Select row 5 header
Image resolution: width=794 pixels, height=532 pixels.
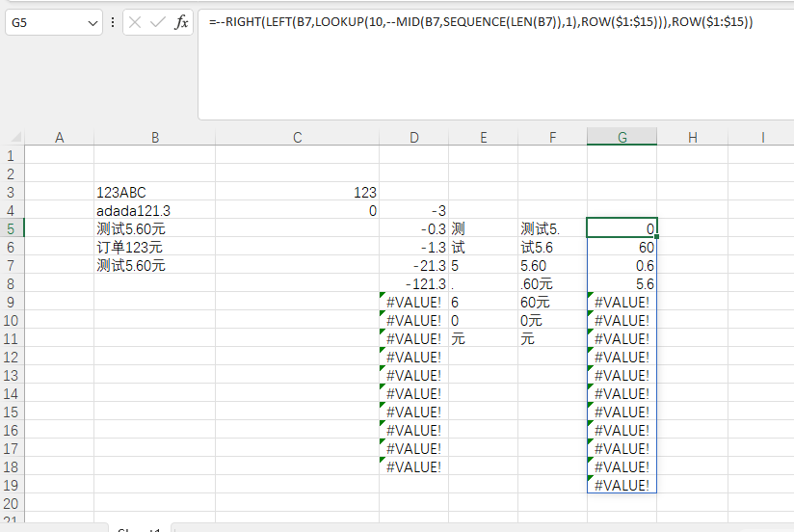(11, 229)
